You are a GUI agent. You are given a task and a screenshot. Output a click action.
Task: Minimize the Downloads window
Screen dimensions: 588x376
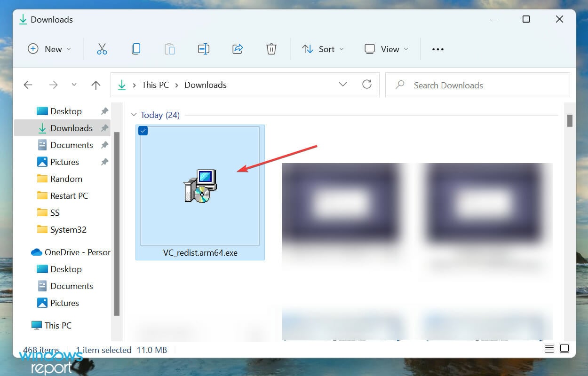(x=493, y=19)
